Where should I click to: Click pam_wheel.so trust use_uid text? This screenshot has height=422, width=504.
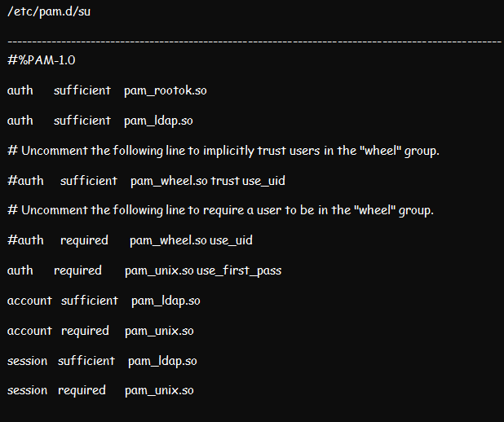pos(208,181)
